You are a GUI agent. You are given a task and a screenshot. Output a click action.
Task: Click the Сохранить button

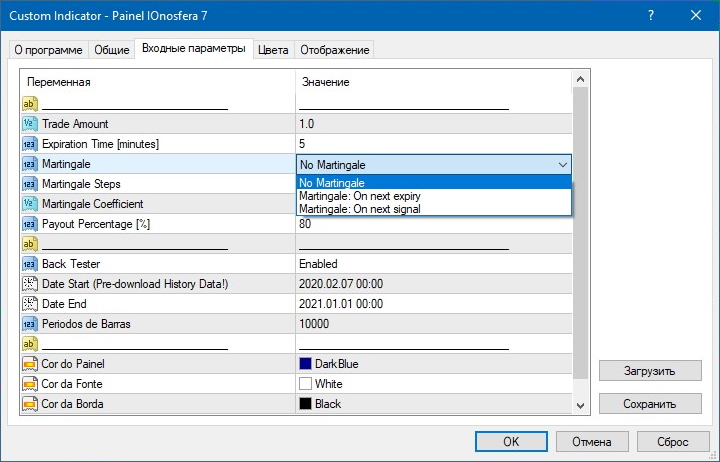pyautogui.click(x=650, y=403)
